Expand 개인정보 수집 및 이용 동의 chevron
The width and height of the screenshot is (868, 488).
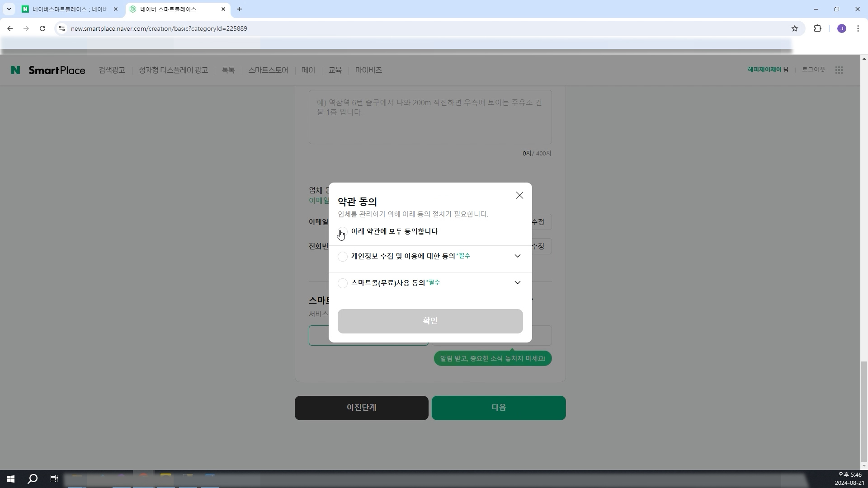518,256
